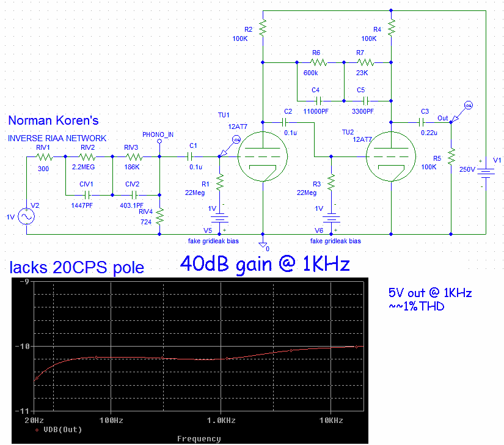Select the R5 100K load resistor symbol
The height and width of the screenshot is (445, 504).
451,156
